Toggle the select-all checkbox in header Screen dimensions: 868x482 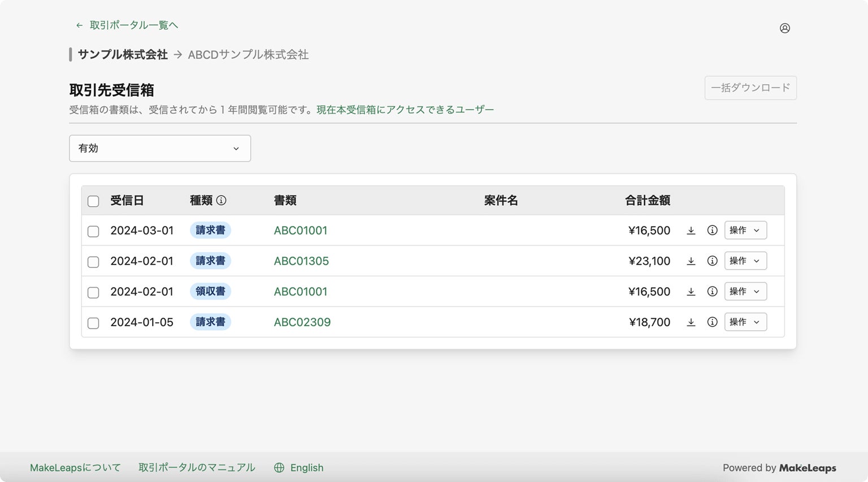93,201
